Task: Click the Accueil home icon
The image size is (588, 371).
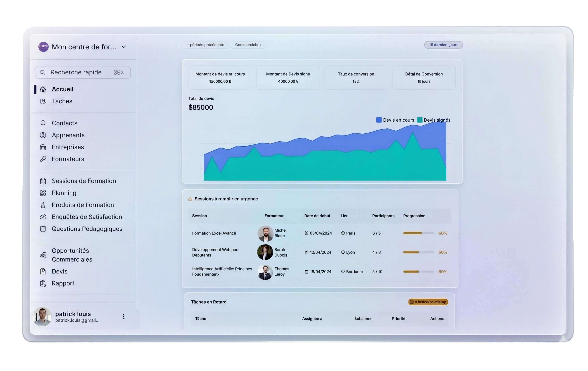Action: coord(43,89)
